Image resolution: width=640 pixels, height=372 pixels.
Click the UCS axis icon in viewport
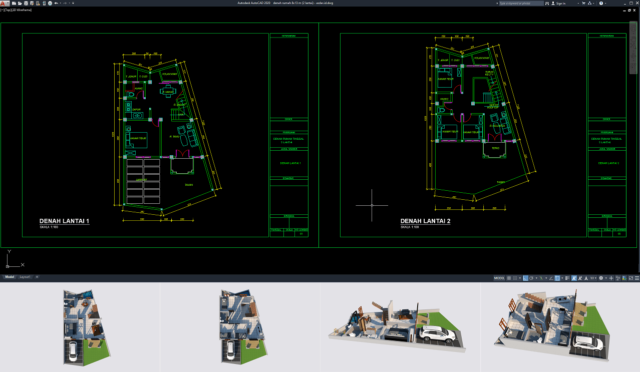click(15, 259)
